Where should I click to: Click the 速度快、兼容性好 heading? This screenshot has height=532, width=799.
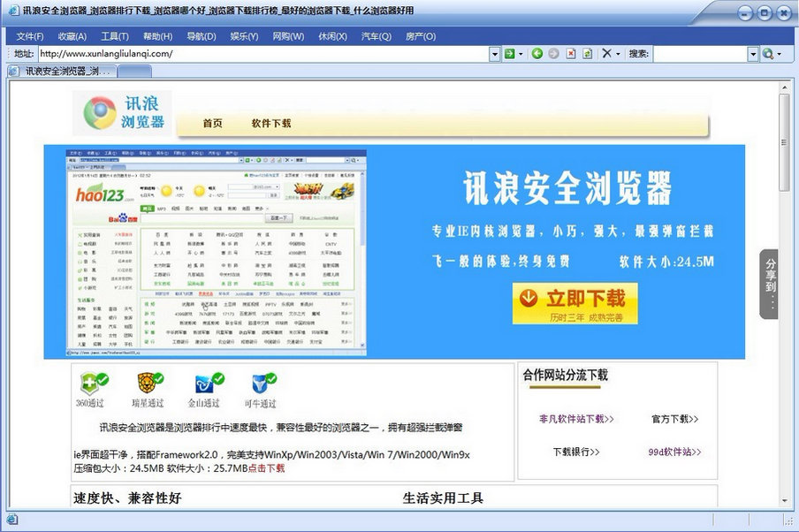(x=127, y=498)
